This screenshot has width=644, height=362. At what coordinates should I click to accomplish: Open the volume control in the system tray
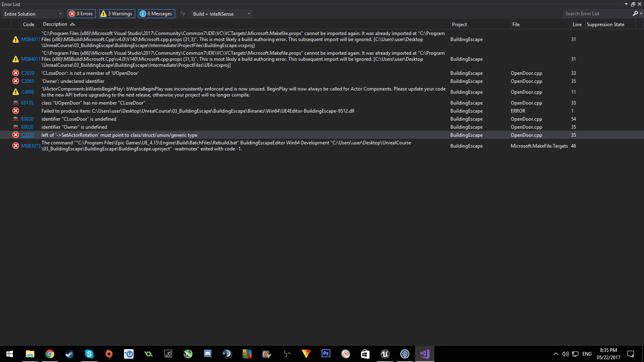565,354
